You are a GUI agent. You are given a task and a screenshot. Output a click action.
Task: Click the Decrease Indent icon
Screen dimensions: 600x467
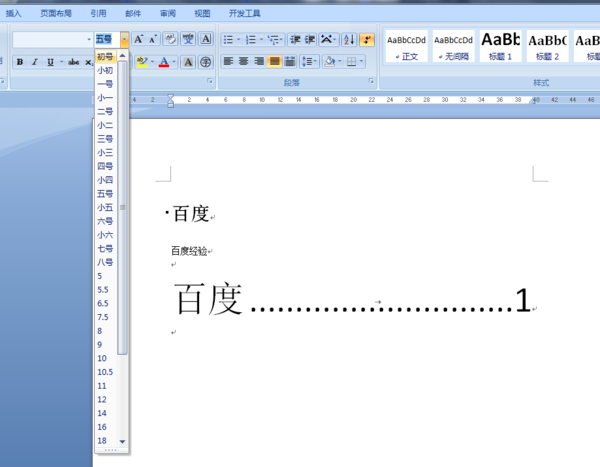tap(295, 39)
